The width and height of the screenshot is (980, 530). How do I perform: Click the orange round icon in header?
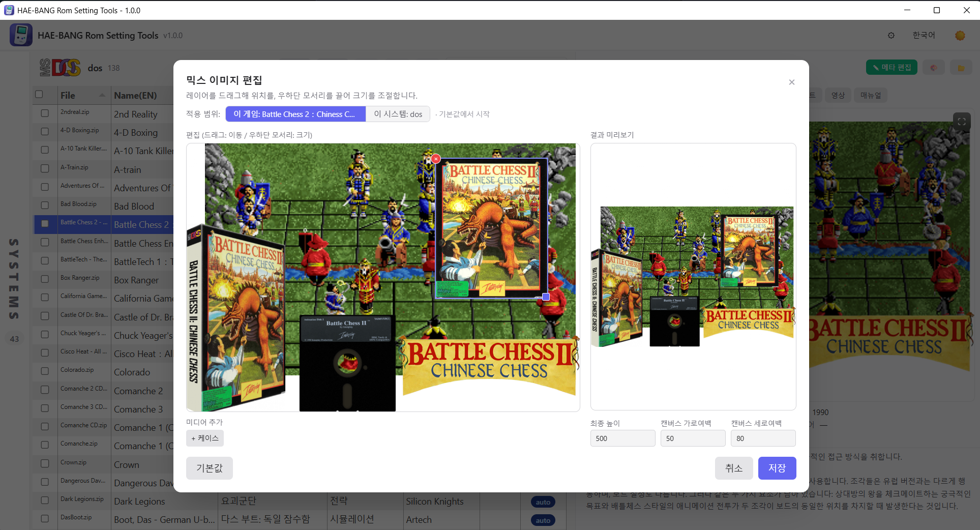(x=960, y=36)
